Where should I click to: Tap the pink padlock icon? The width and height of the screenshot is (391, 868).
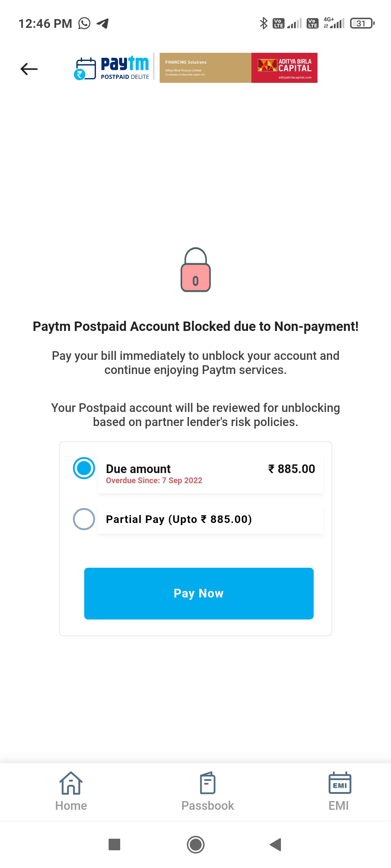[x=195, y=270]
